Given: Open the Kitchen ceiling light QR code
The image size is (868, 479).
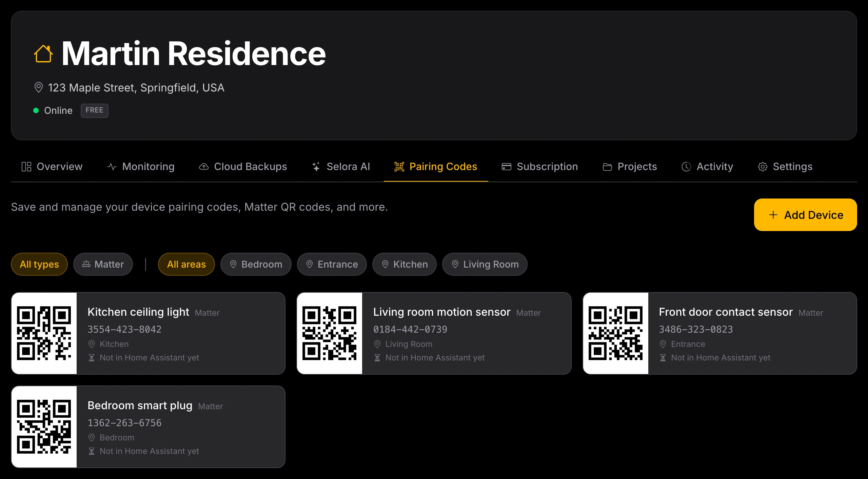Looking at the screenshot, I should click(x=44, y=333).
